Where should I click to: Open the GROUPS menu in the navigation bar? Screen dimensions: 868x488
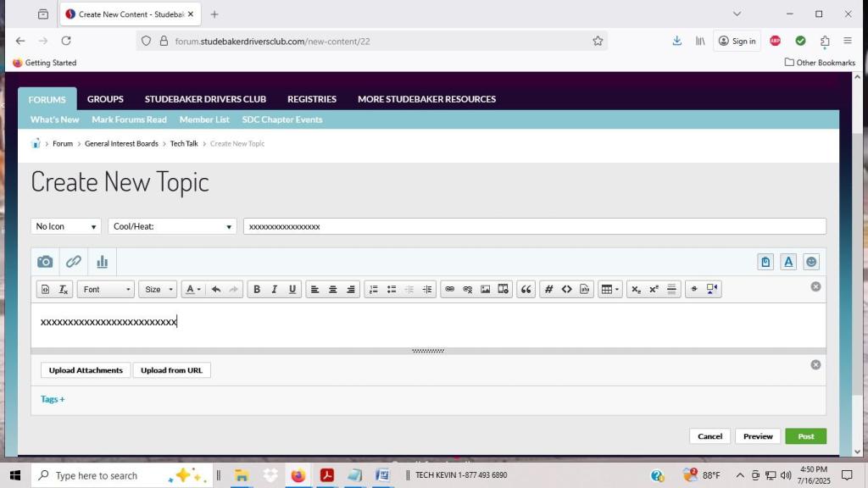coord(105,99)
